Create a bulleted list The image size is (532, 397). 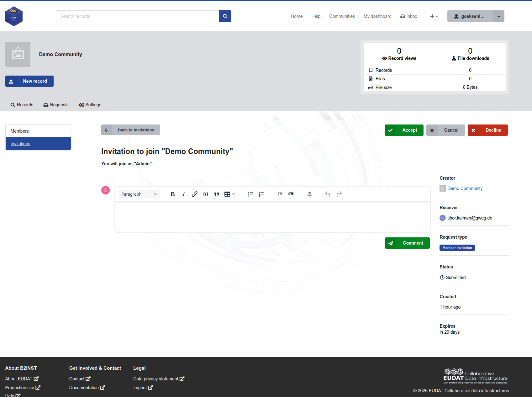point(250,194)
